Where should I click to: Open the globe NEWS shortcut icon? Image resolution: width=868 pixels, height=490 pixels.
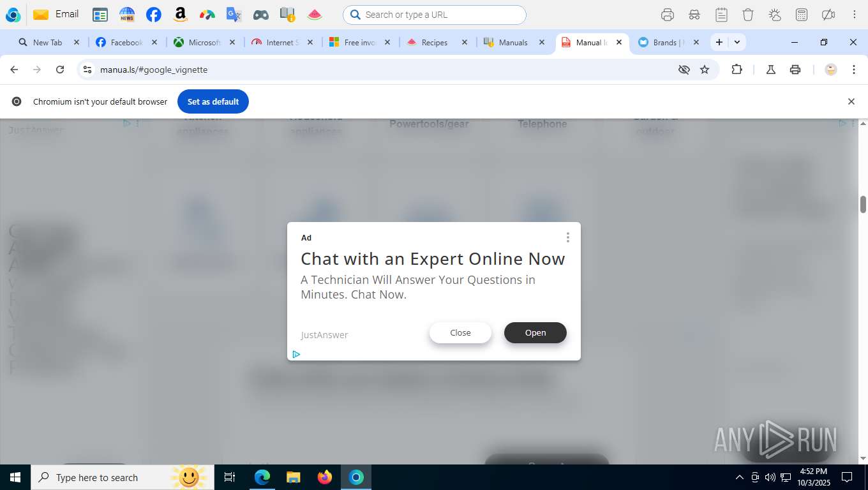tap(127, 15)
